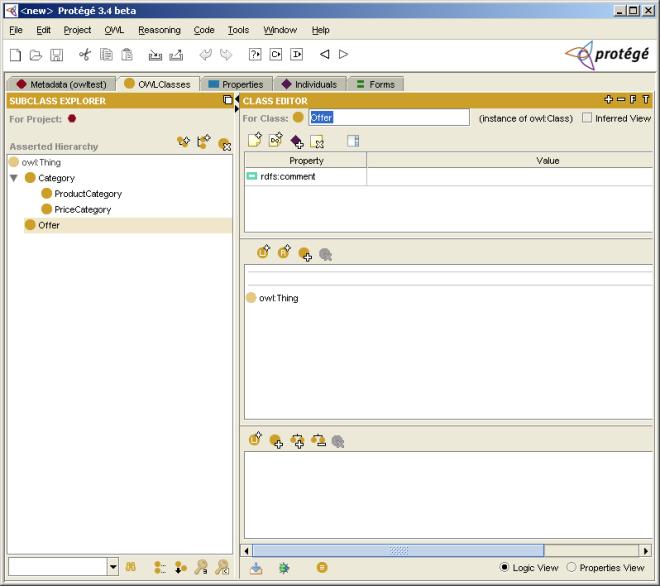660x586 pixels.
Task: Click the Back navigation arrow
Action: coord(325,54)
